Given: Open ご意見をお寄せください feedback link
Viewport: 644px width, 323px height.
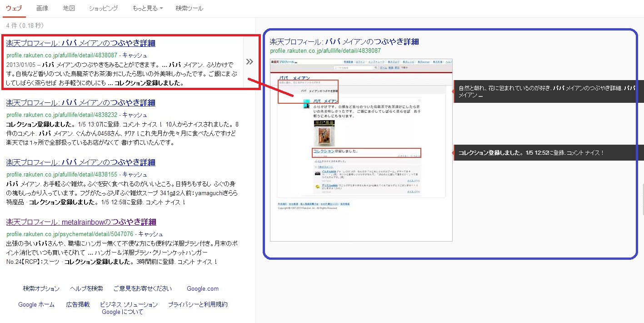Looking at the screenshot, I should (142, 289).
